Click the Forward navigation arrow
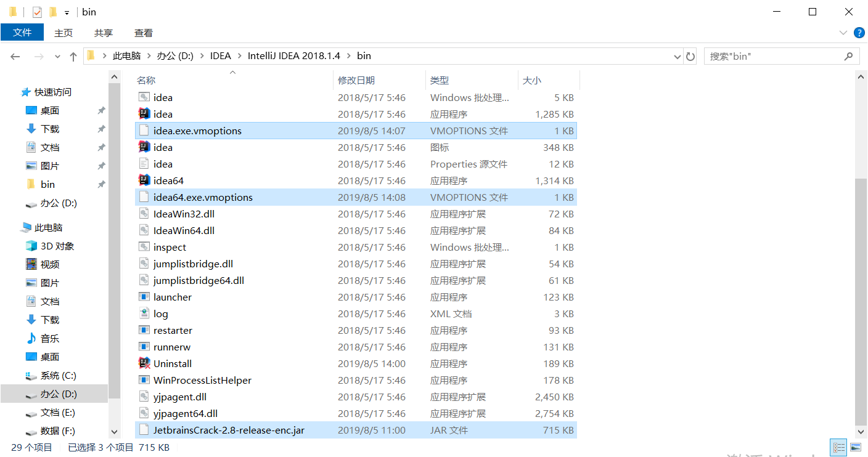 [x=38, y=56]
